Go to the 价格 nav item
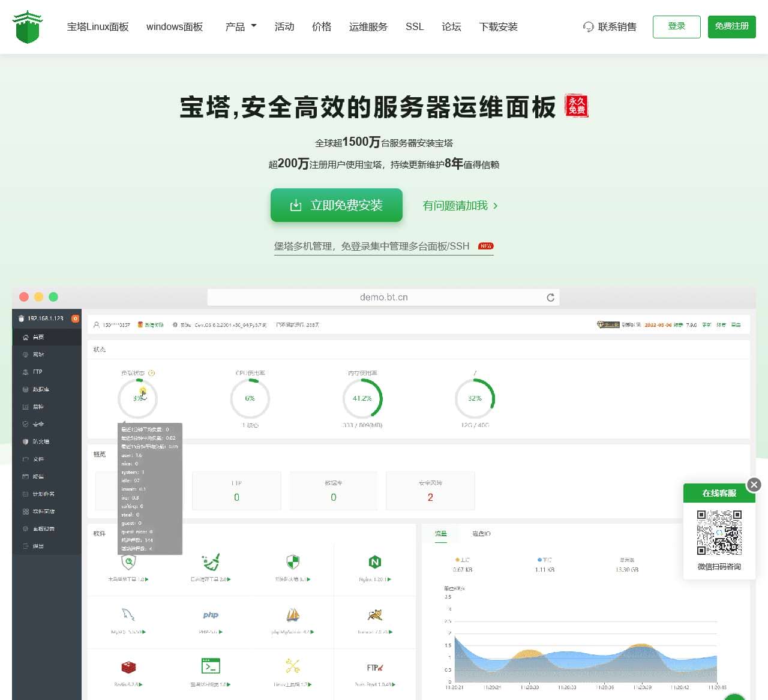The width and height of the screenshot is (768, 700). point(322,26)
